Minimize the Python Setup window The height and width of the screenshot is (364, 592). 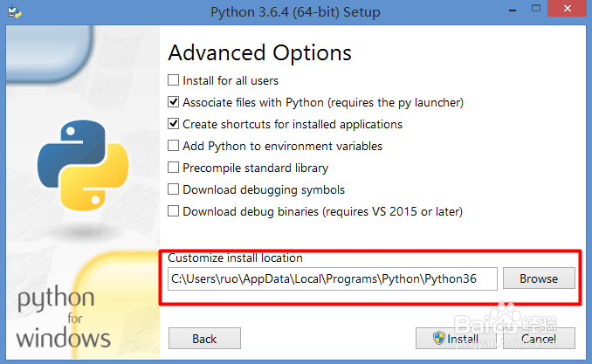pos(506,11)
